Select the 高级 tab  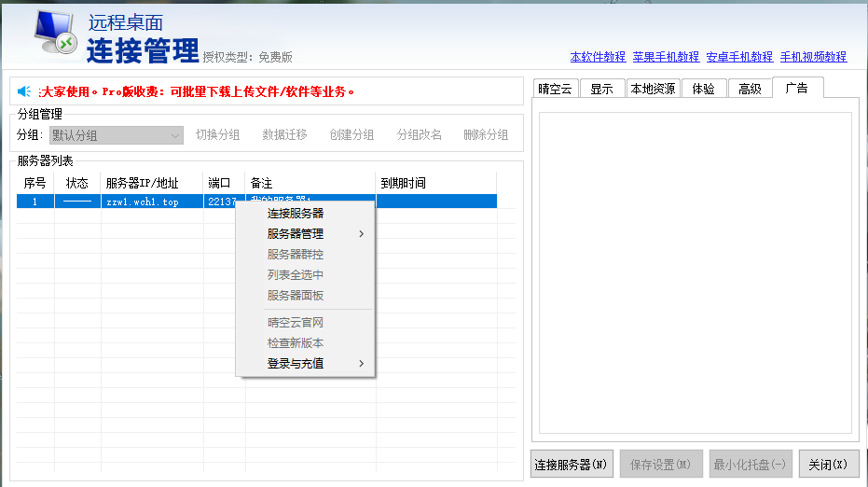(750, 90)
